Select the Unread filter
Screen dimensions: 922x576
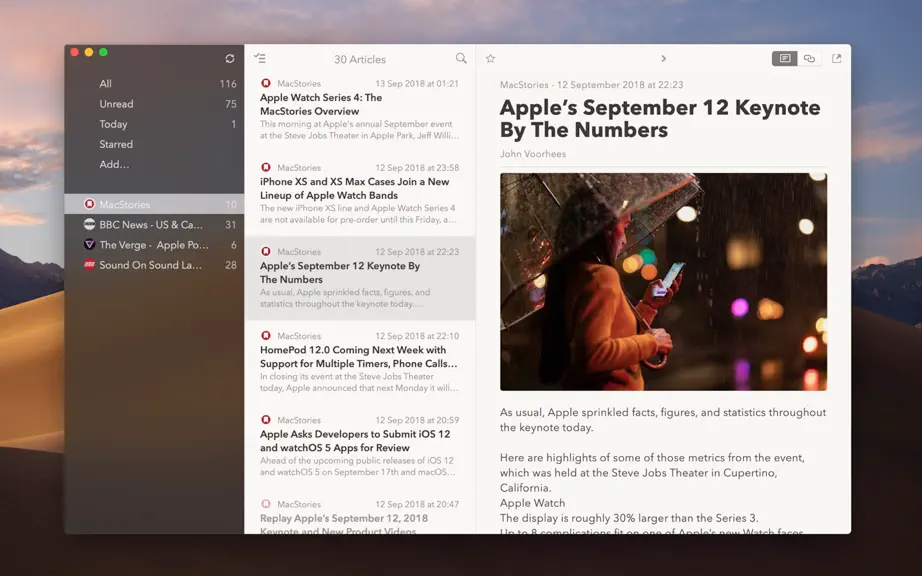point(154,104)
